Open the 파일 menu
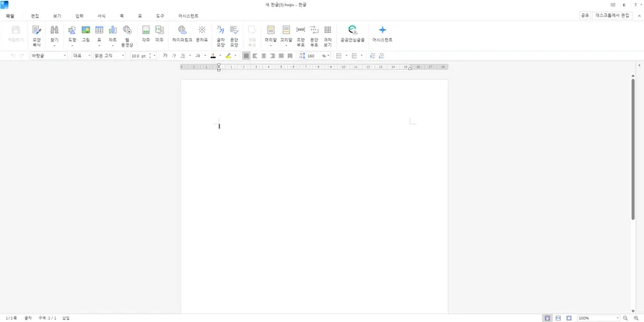Viewport: 644px width, 322px height. (x=10, y=16)
